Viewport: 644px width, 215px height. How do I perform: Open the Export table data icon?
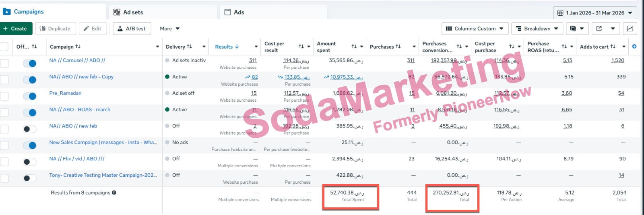tap(599, 29)
